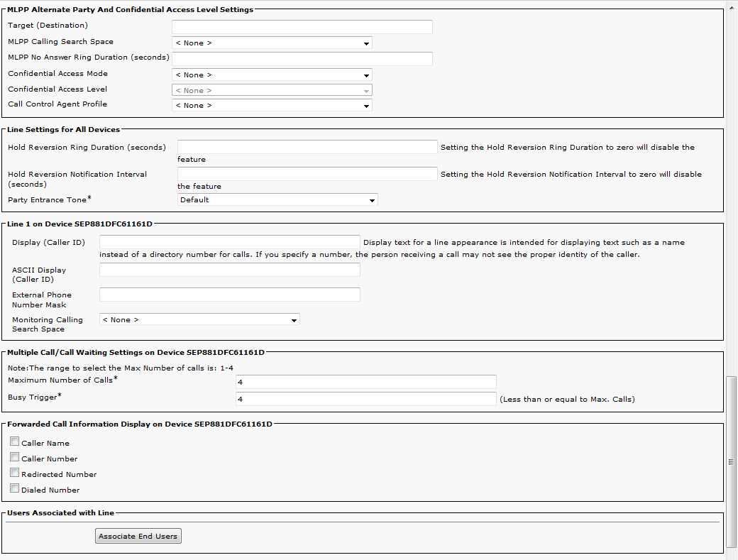Screen dimensions: 738x560
Task: Click the Target (Destination) input field
Action: (302, 27)
